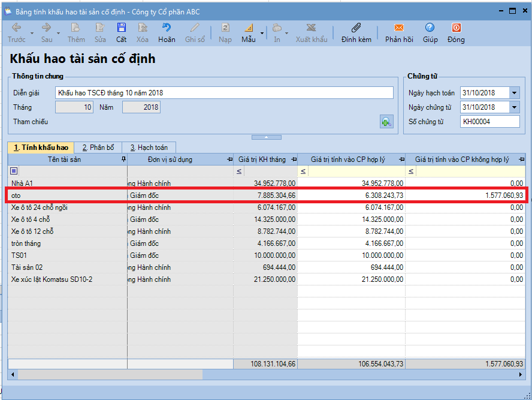
Task: Click total 108.131.104,66 in footer
Action: point(273,364)
